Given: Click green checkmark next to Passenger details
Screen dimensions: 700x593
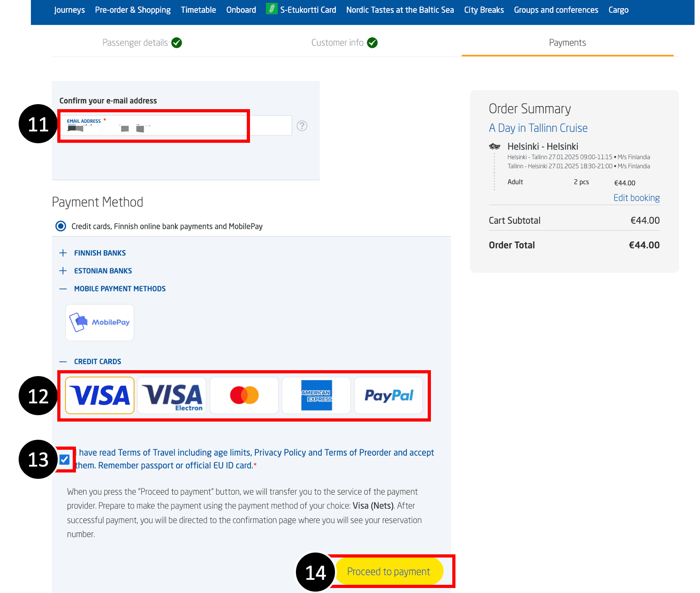Looking at the screenshot, I should (177, 43).
